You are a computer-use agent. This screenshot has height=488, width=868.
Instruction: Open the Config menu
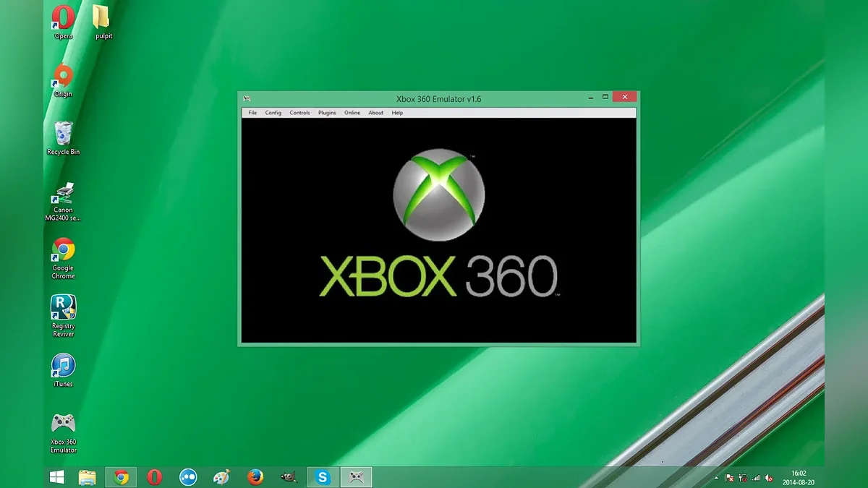273,113
